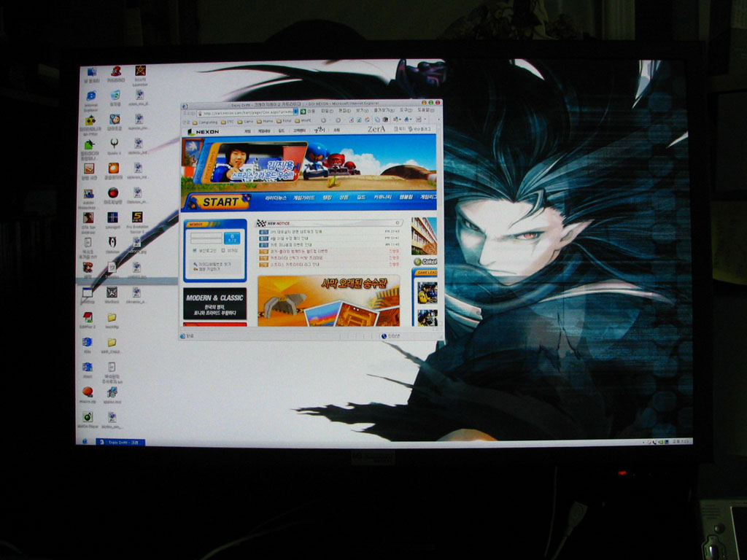The image size is (747, 560).
Task: Go to 라이더뉴스 in the blue navigation bar
Action: pyautogui.click(x=275, y=198)
